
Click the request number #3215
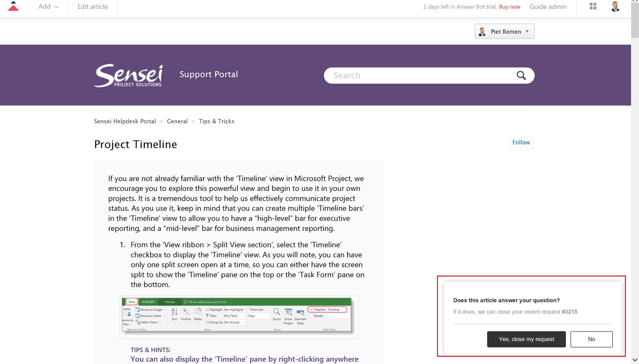point(569,312)
